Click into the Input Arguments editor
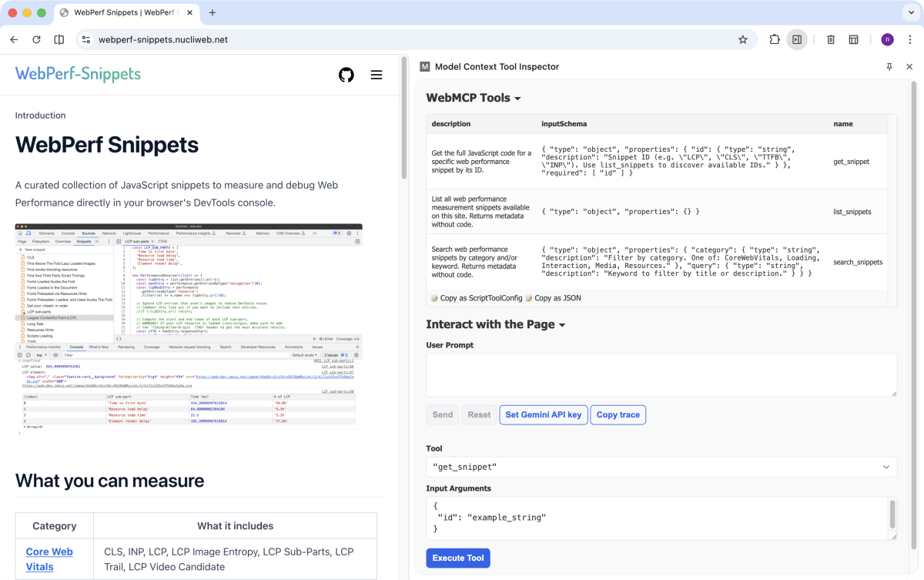This screenshot has height=580, width=924. 657,518
